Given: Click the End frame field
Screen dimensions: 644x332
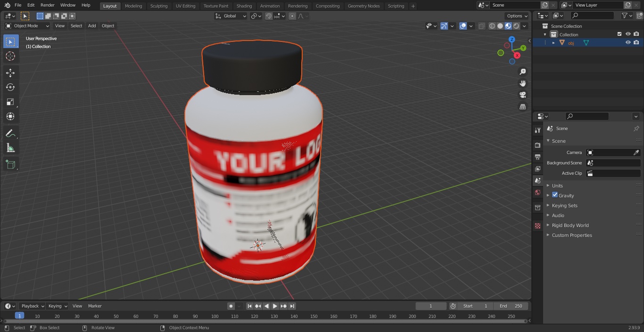Looking at the screenshot, I should coord(511,306).
